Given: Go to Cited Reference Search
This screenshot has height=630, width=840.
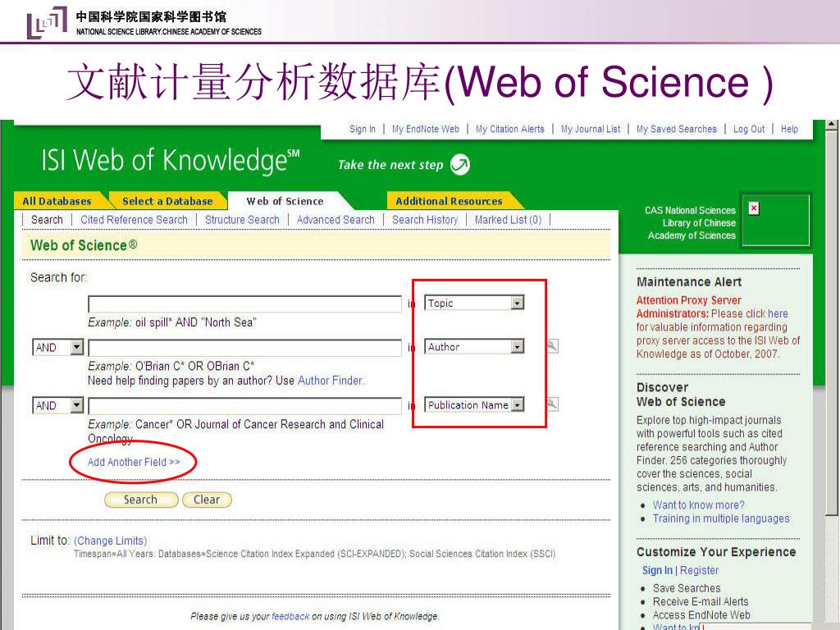Looking at the screenshot, I should pos(134,220).
